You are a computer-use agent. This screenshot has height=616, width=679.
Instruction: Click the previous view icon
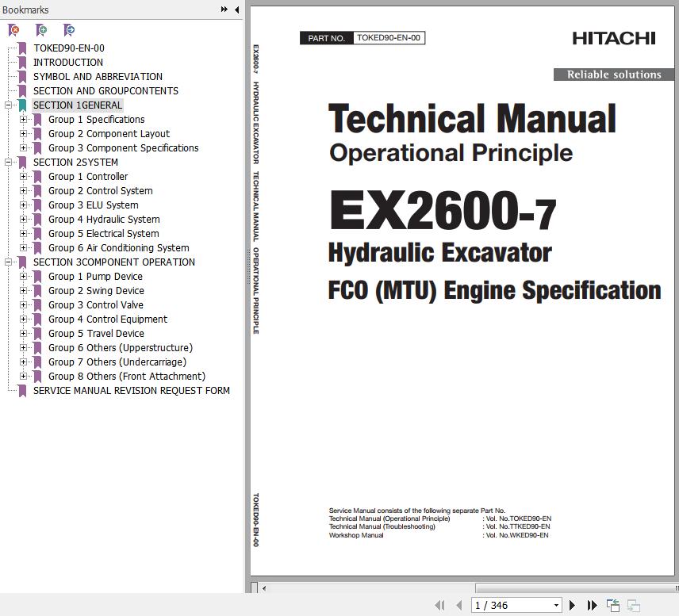[613, 605]
